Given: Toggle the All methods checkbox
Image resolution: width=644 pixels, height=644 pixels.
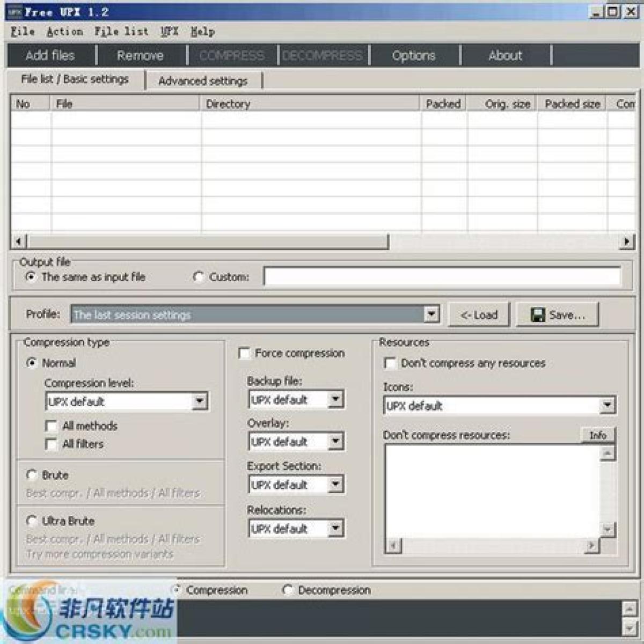Looking at the screenshot, I should [52, 426].
